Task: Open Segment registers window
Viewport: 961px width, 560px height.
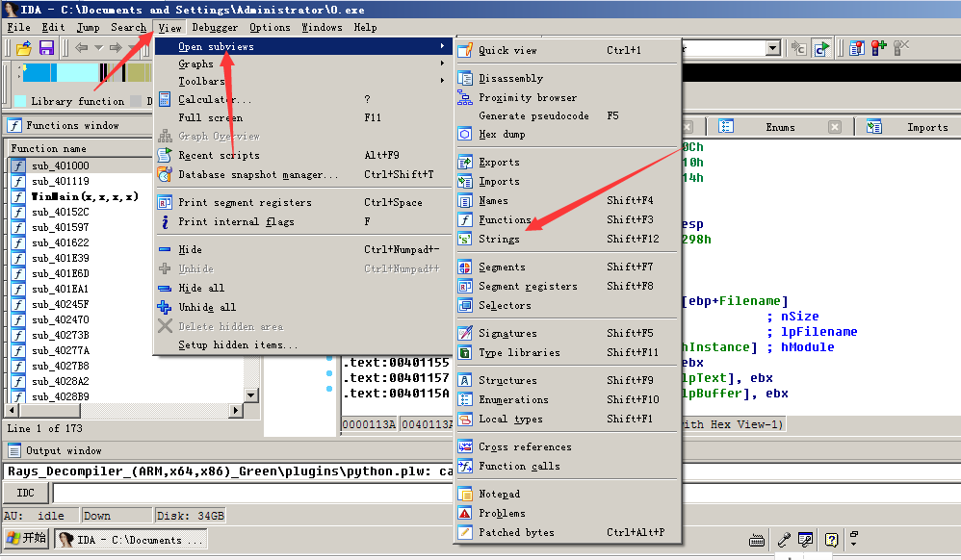Action: (567, 286)
